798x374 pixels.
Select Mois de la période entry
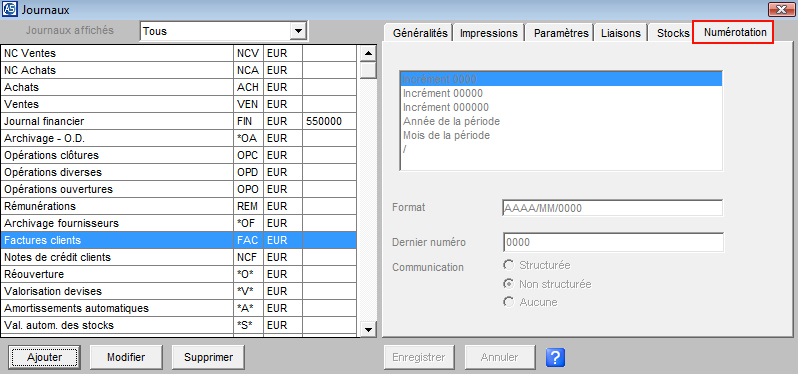(x=561, y=136)
